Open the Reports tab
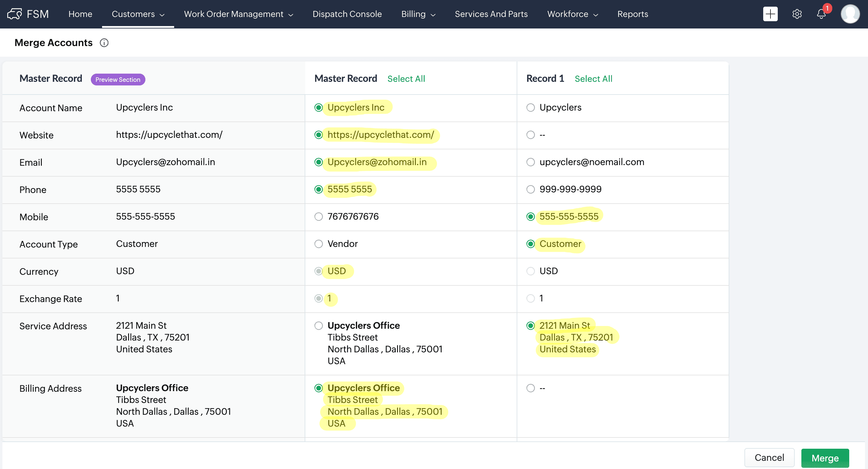 tap(632, 14)
